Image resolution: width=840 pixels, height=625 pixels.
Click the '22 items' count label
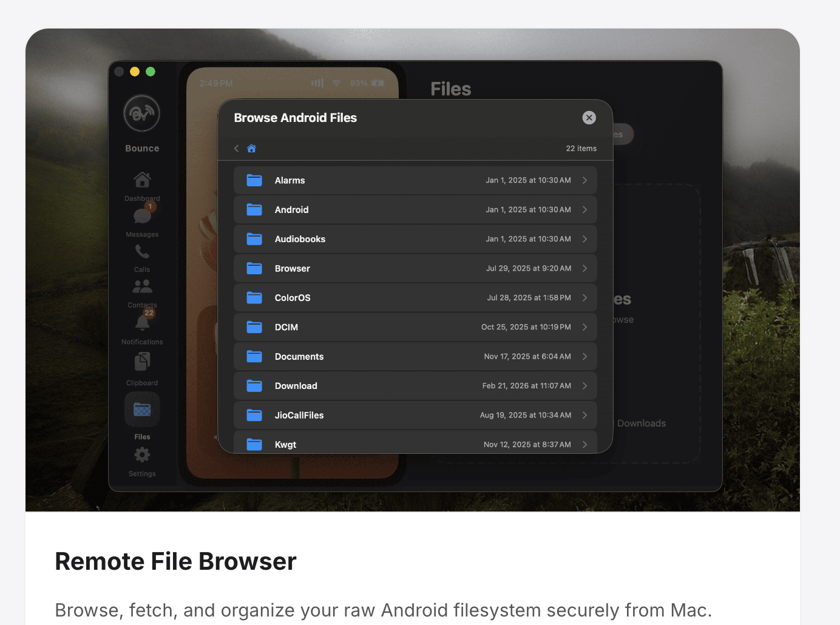coord(581,148)
